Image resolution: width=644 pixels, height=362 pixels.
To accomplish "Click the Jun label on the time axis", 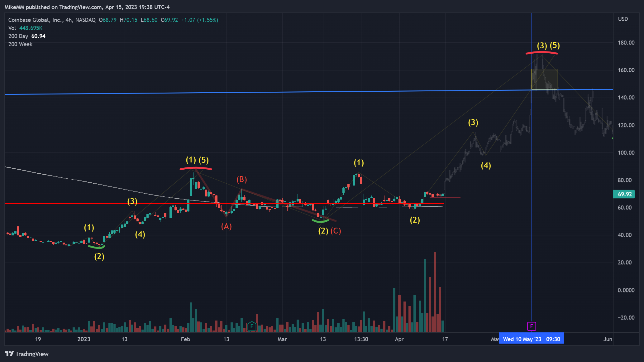I will click(608, 339).
